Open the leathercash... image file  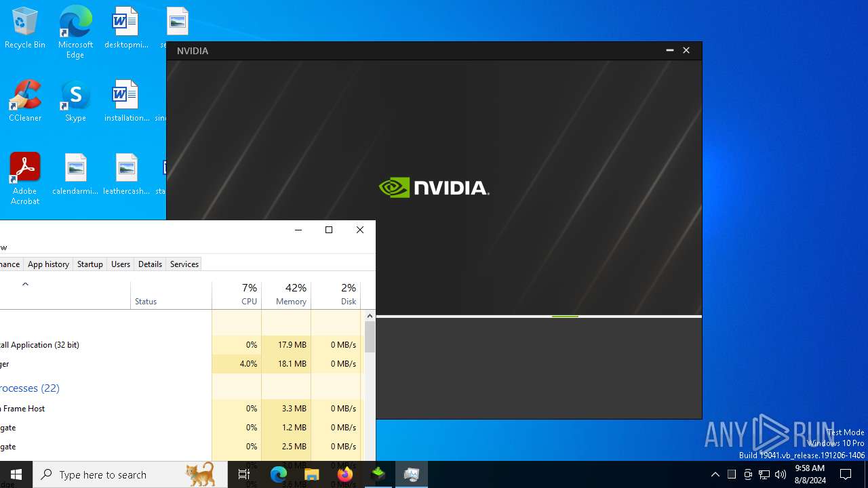coord(126,174)
